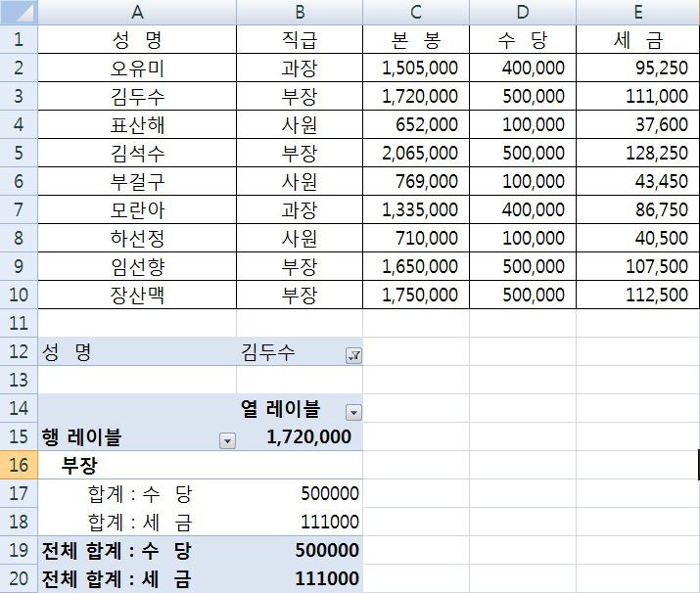Click allowance cell 100,000 in row 4
700x593 pixels.
coord(523,124)
